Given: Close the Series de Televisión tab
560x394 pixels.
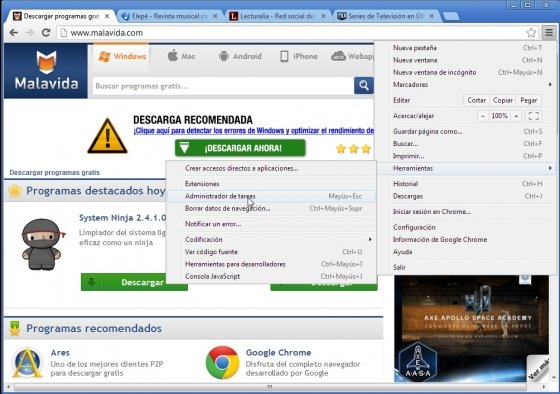Looking at the screenshot, I should [431, 16].
